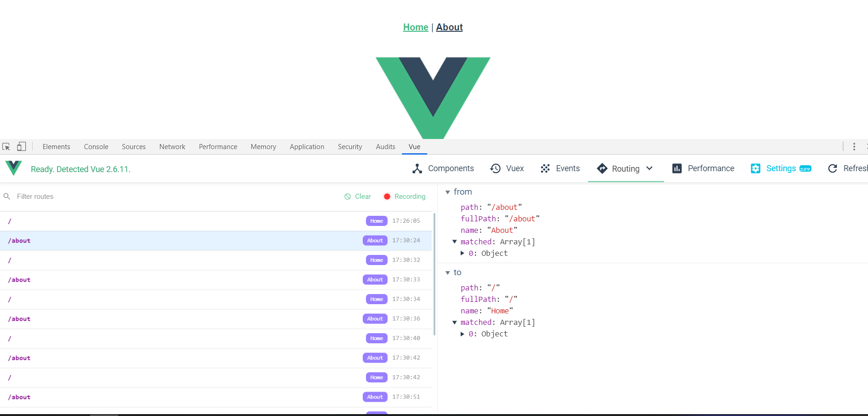
Task: Click the fullPath "/about" value under 'from'
Action: point(522,219)
